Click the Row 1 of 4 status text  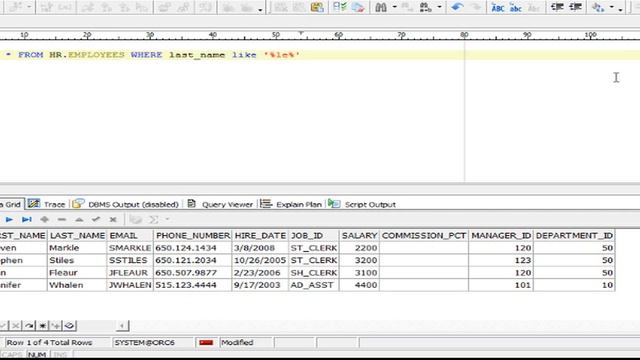coord(49,342)
